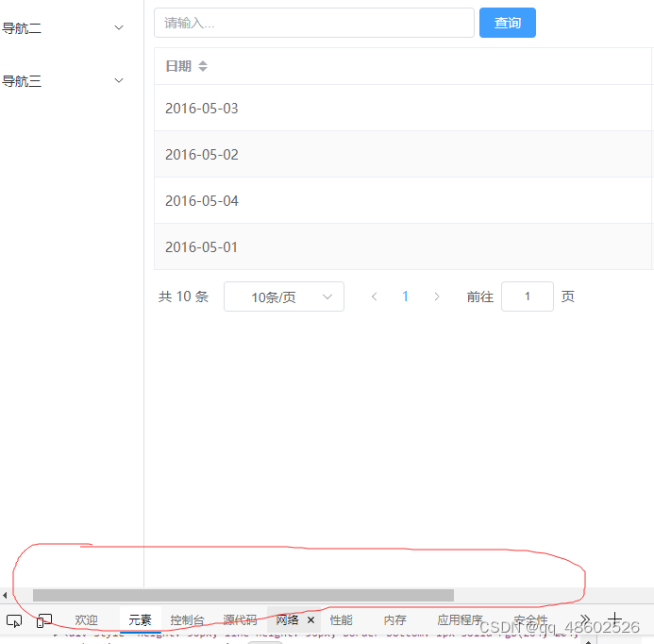
Task: Expand the 导航二 menu chevron
Action: point(119,28)
